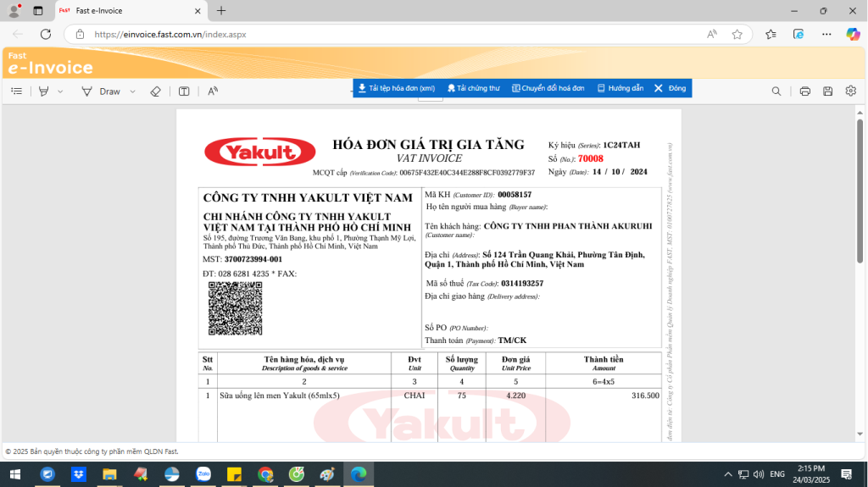This screenshot has width=868, height=487.
Task: Download invoice via Tải tệp hóa đơn (xml)
Action: pyautogui.click(x=397, y=88)
